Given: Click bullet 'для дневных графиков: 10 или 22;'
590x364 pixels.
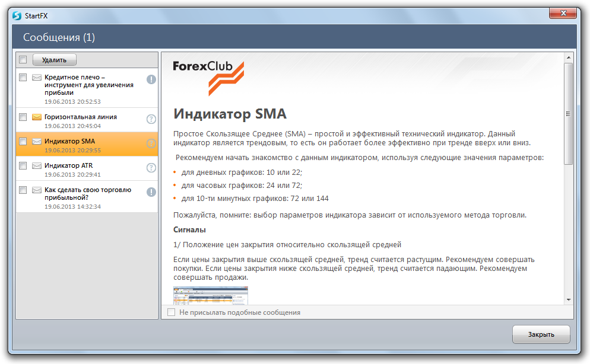Looking at the screenshot, I should [x=242, y=173].
